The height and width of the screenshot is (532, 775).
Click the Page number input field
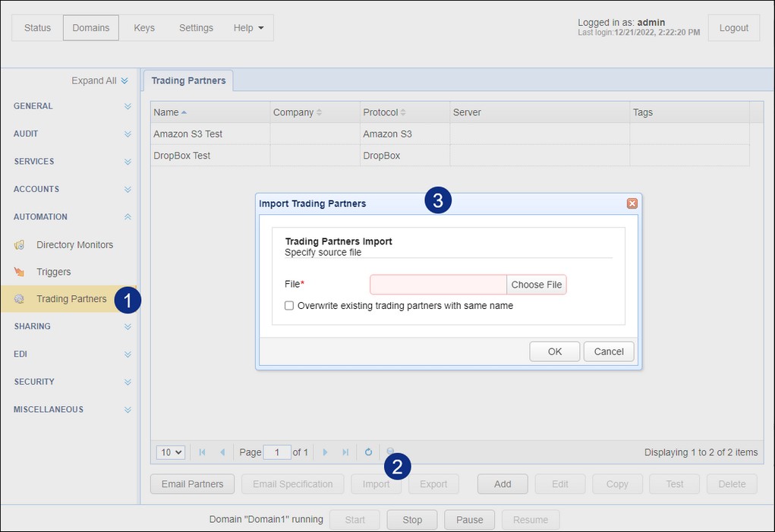point(277,452)
